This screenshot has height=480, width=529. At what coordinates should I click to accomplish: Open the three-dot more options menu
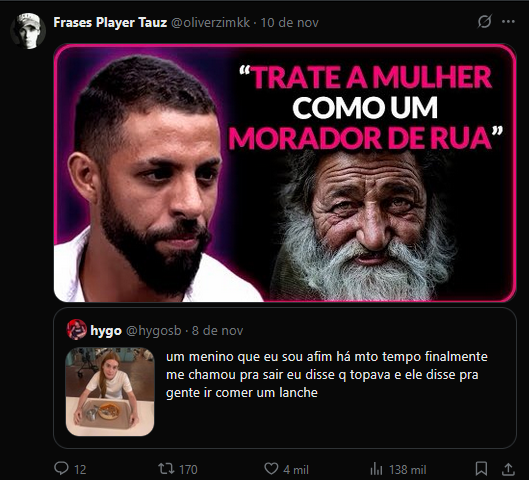point(508,22)
